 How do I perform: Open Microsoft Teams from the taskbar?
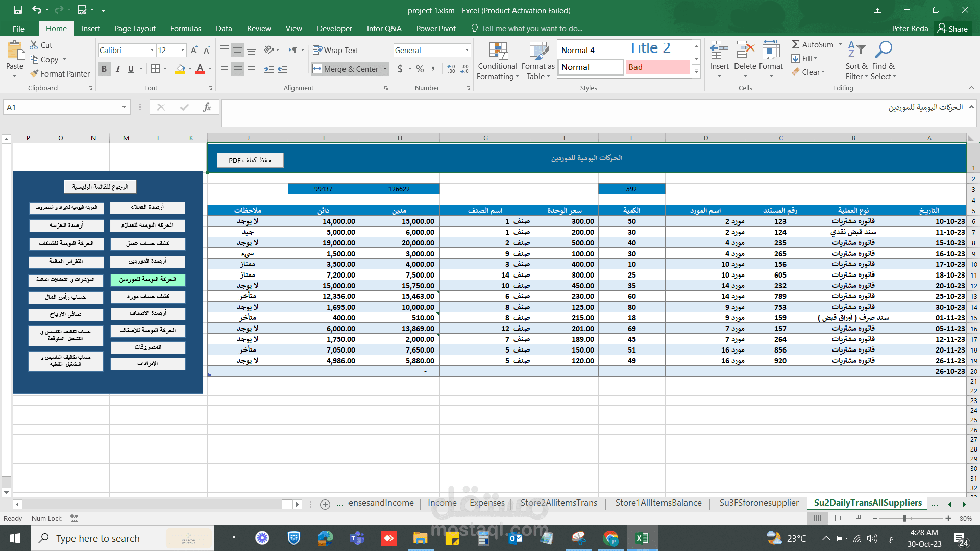pos(357,538)
